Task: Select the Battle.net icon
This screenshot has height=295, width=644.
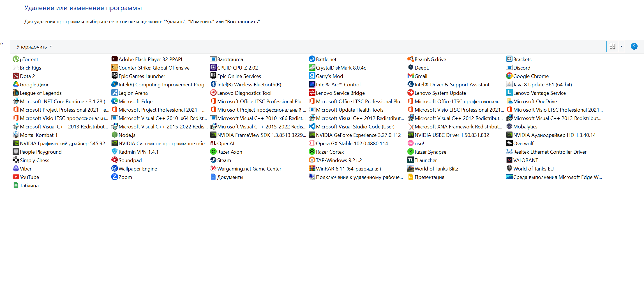Action: pos(312,59)
